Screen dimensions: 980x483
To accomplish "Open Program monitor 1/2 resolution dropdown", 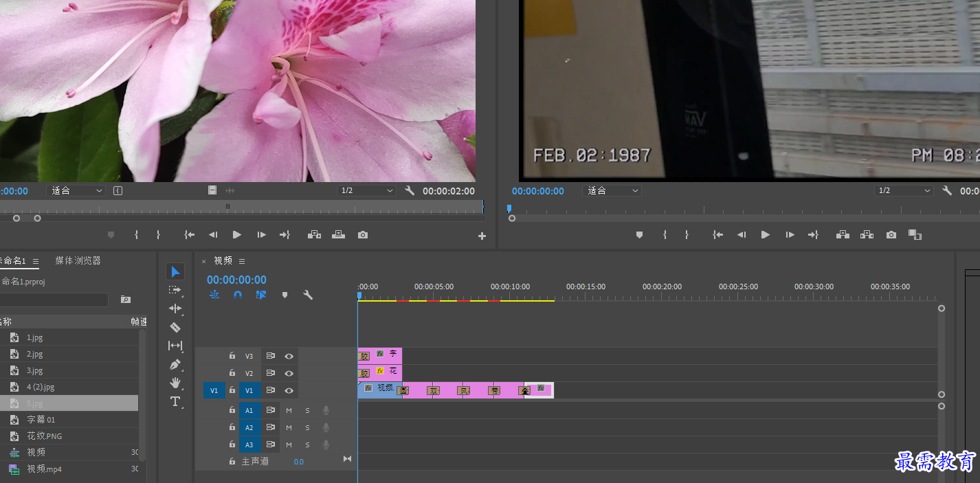I will 904,190.
